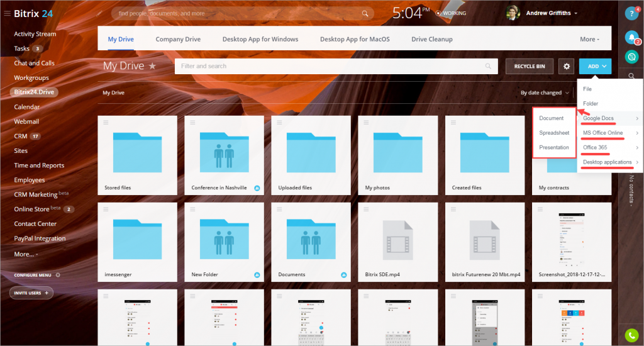Open notifications bell icon

[x=631, y=37]
